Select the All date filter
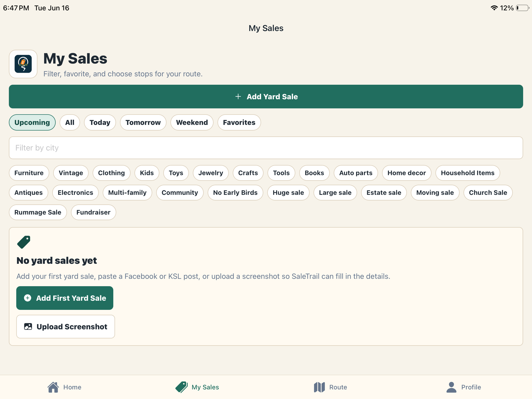The image size is (532, 399). [70, 122]
